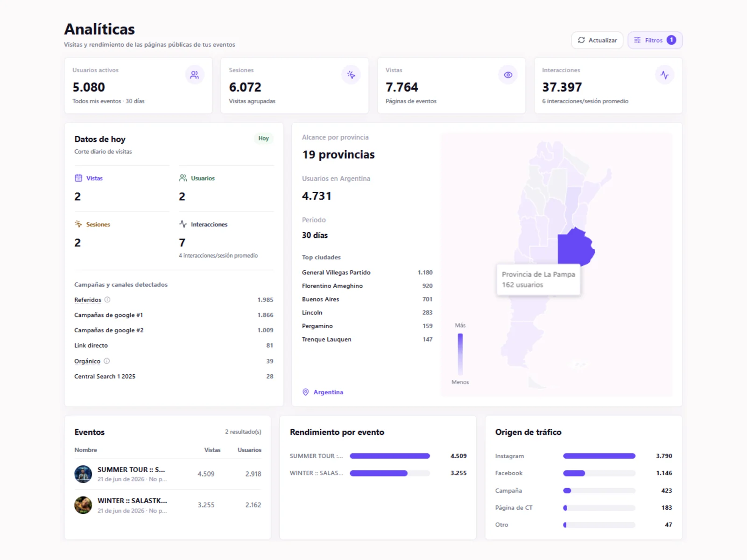Click the Nombre column header in Eventos
This screenshot has width=747, height=560.
point(86,450)
